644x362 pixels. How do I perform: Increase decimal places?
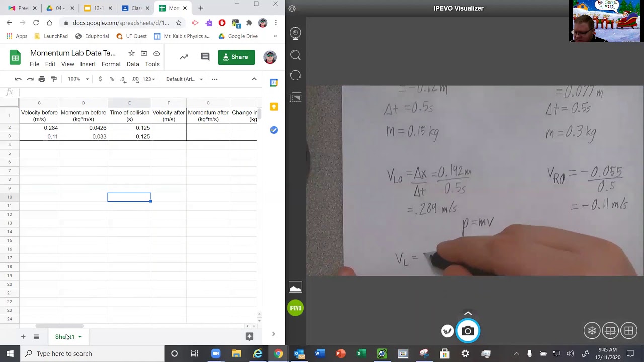[x=135, y=79]
